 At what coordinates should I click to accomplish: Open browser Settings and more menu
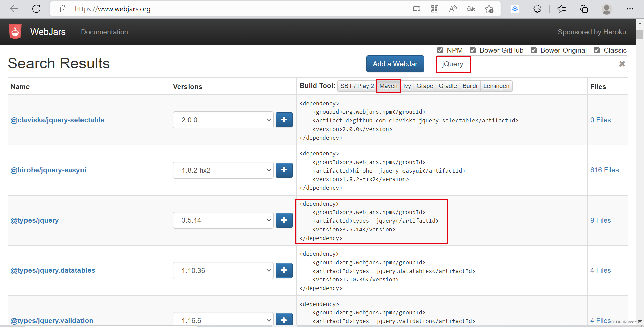[630, 9]
